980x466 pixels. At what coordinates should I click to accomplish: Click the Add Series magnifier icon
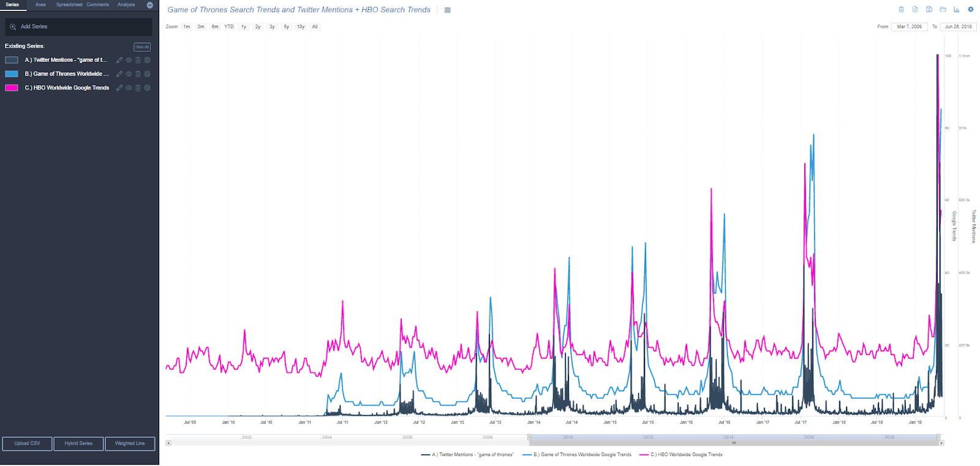pos(13,27)
